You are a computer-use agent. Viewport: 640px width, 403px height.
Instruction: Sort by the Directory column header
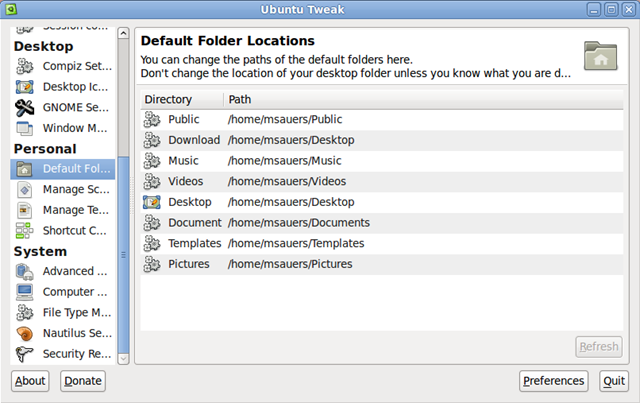point(182,100)
